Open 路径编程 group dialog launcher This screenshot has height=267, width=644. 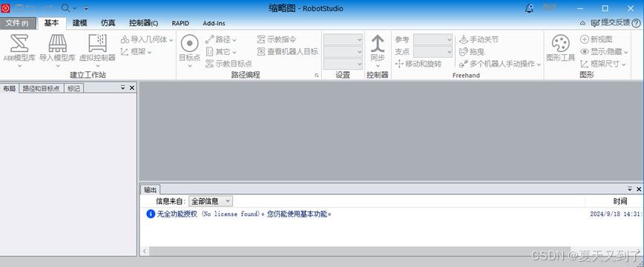coord(316,75)
